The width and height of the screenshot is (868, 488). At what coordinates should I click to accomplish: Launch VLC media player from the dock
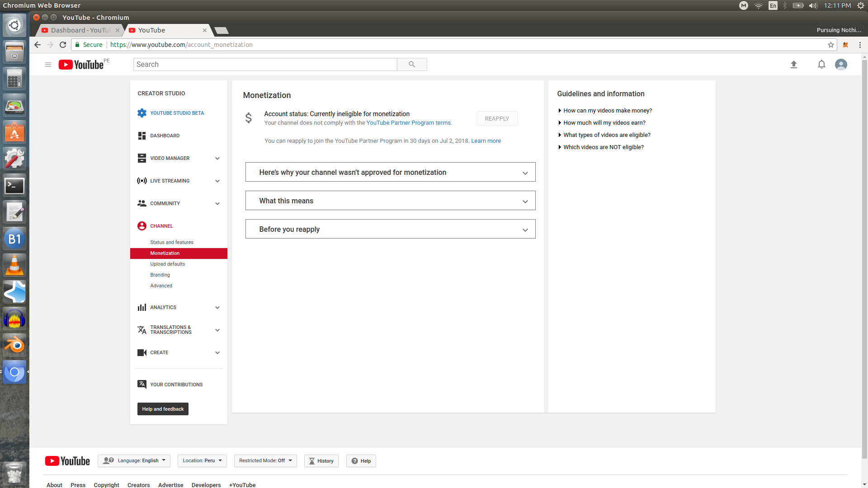point(14,265)
